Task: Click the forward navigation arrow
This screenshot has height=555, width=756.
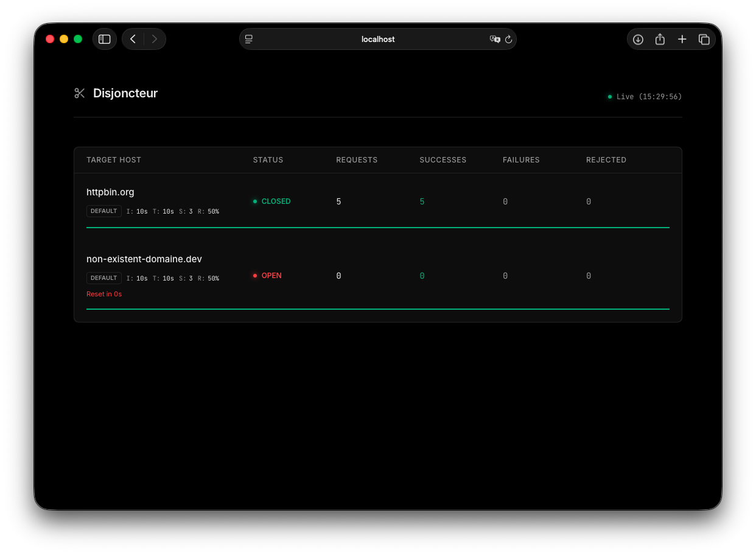Action: (x=155, y=39)
